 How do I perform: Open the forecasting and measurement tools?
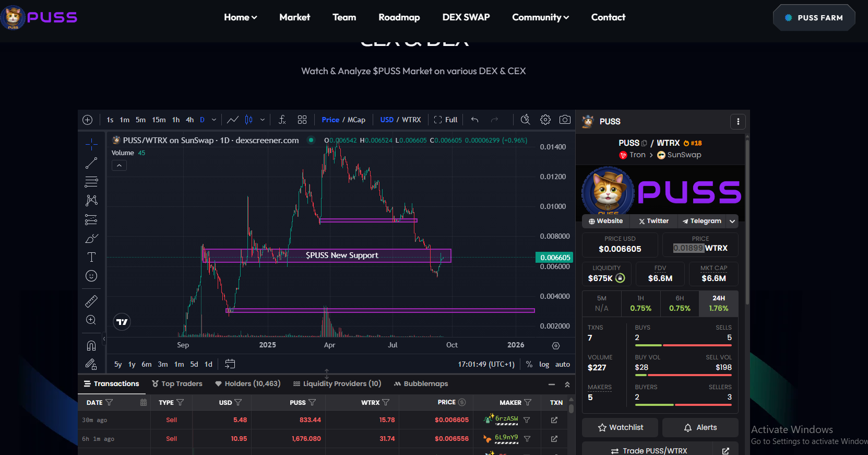coord(91,219)
